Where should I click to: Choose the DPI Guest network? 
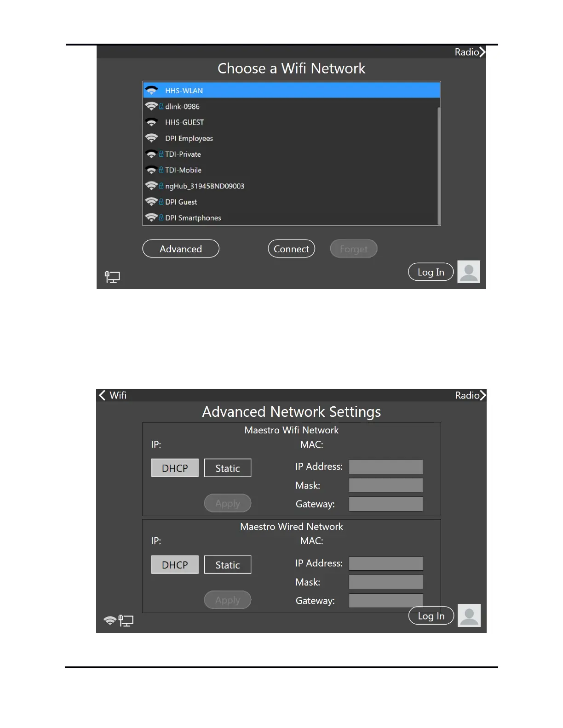click(x=292, y=202)
